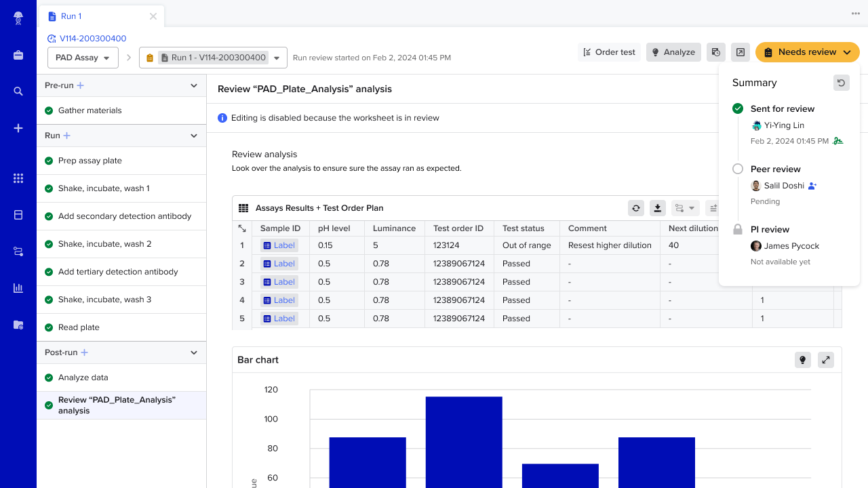
Task: Click the tallest blue bar in chart
Action: 464,442
